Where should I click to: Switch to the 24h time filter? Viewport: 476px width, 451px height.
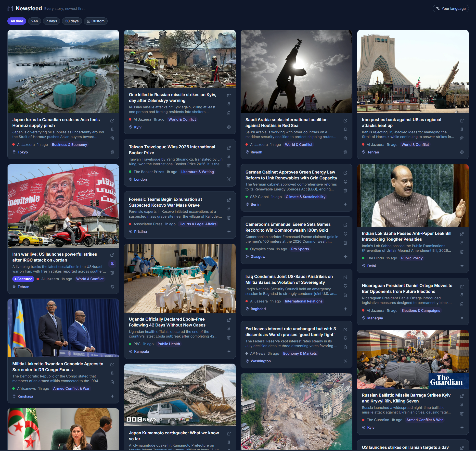[x=35, y=21]
